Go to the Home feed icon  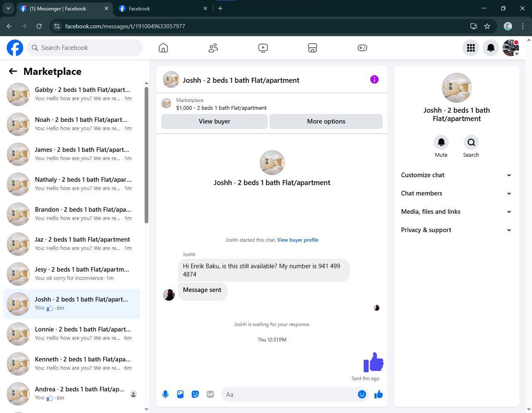(x=163, y=48)
